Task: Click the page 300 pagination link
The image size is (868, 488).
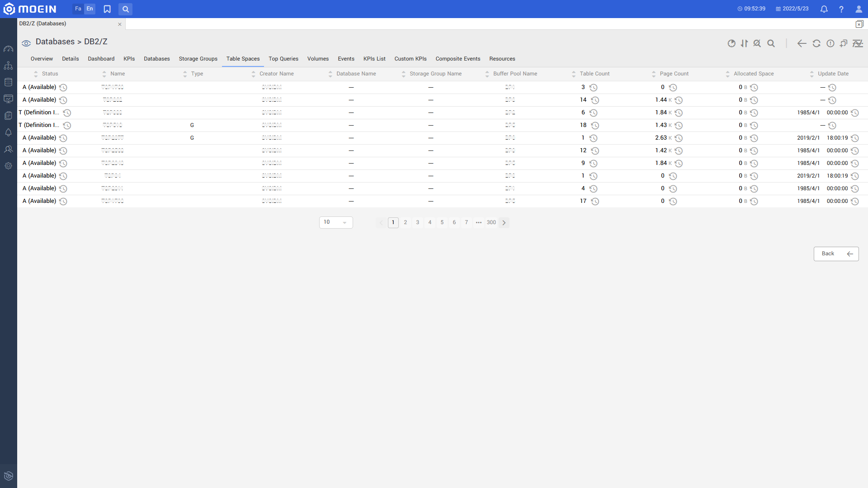Action: pyautogui.click(x=491, y=222)
